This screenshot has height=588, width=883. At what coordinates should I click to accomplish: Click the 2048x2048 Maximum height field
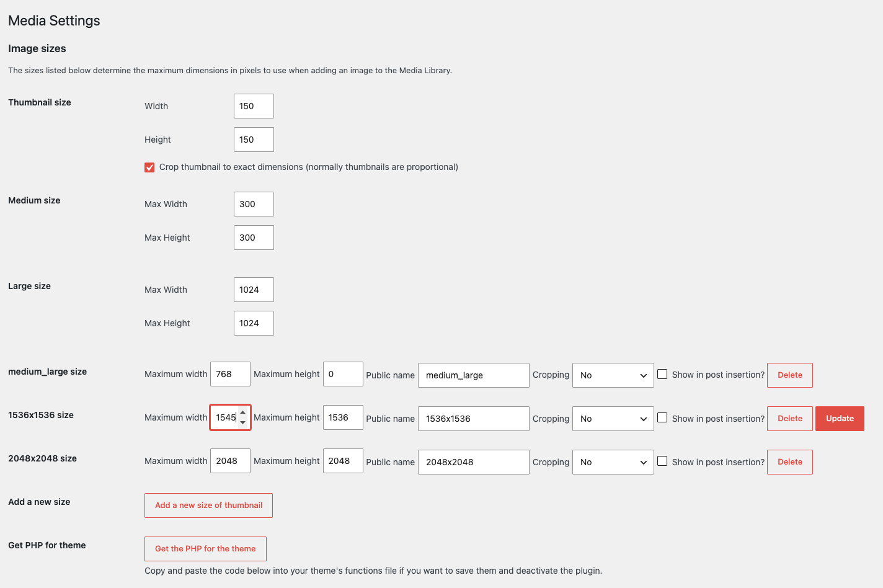click(343, 461)
